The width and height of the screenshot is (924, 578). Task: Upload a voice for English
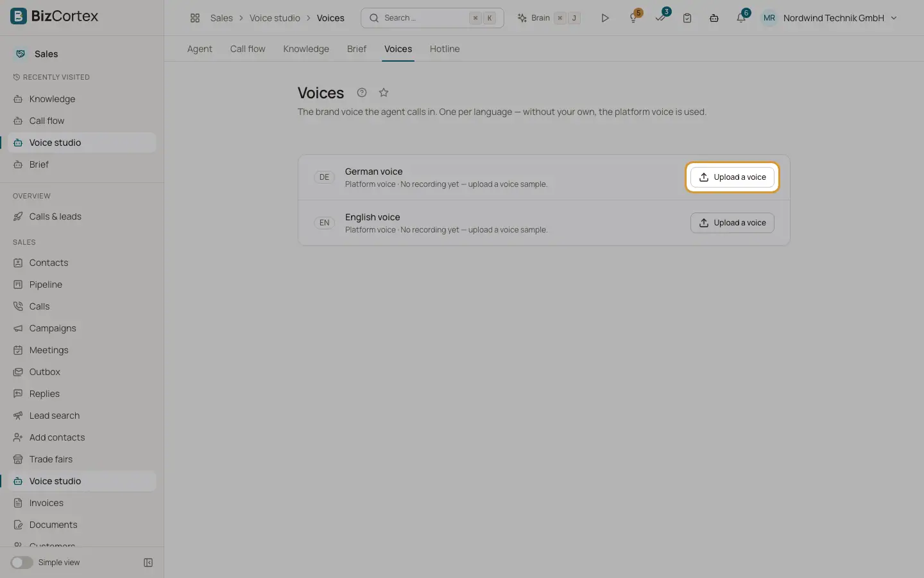[x=732, y=223]
